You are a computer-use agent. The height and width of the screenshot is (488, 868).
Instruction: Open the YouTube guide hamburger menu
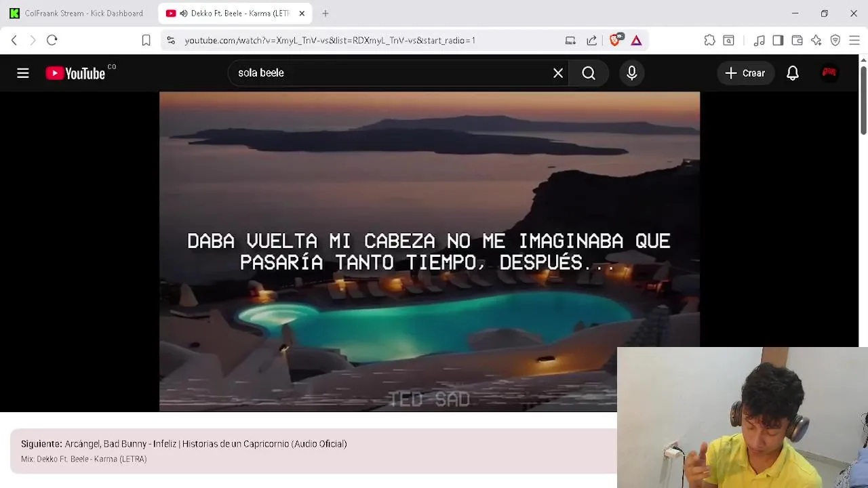tap(23, 73)
